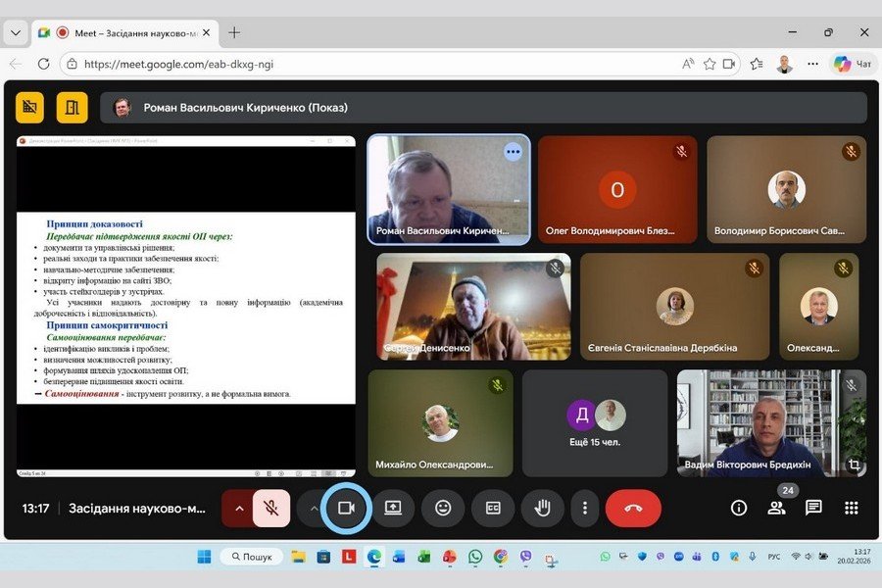
Task: Open a new browser tab
Action: pyautogui.click(x=234, y=32)
